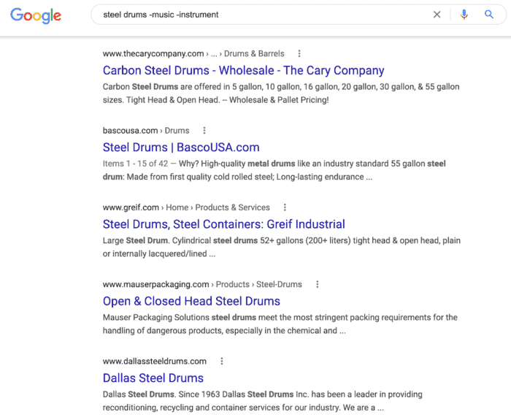This screenshot has width=511, height=420.
Task: Click www.greif.com › Home breadcrumb
Action: point(186,207)
